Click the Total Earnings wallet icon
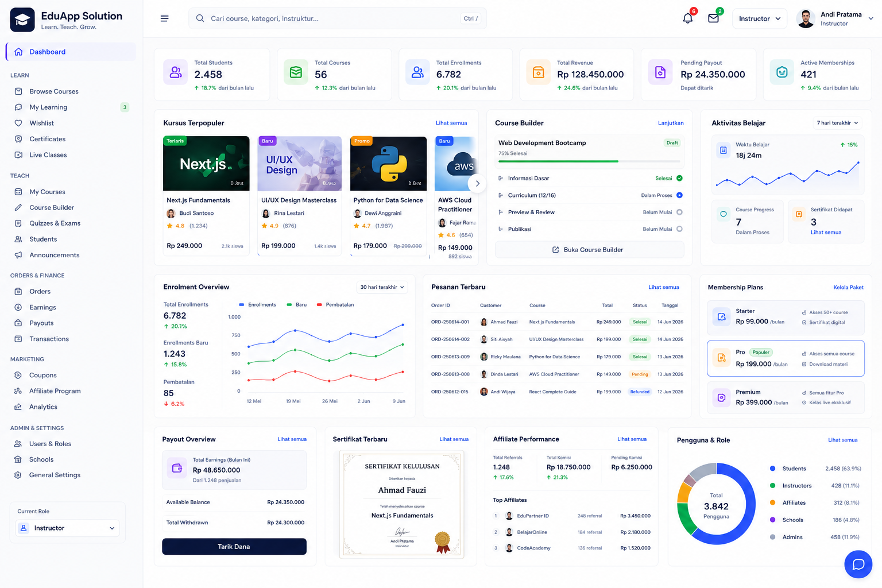The width and height of the screenshot is (882, 588). 177,468
